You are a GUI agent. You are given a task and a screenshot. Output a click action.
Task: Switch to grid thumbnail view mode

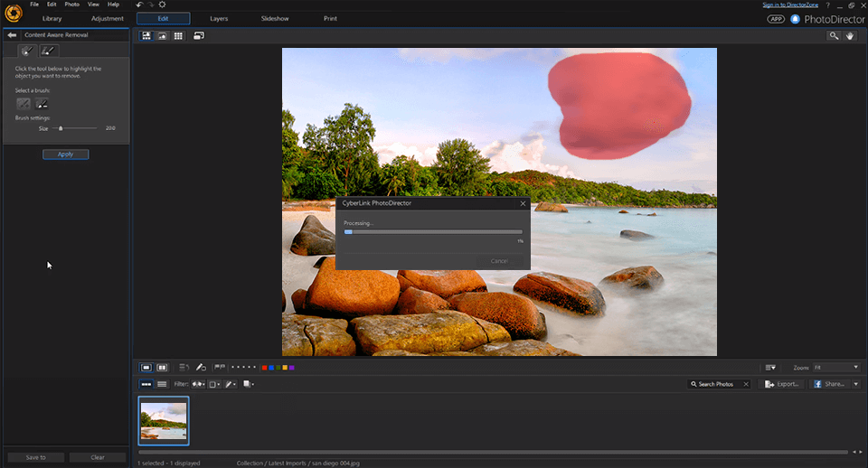click(178, 35)
